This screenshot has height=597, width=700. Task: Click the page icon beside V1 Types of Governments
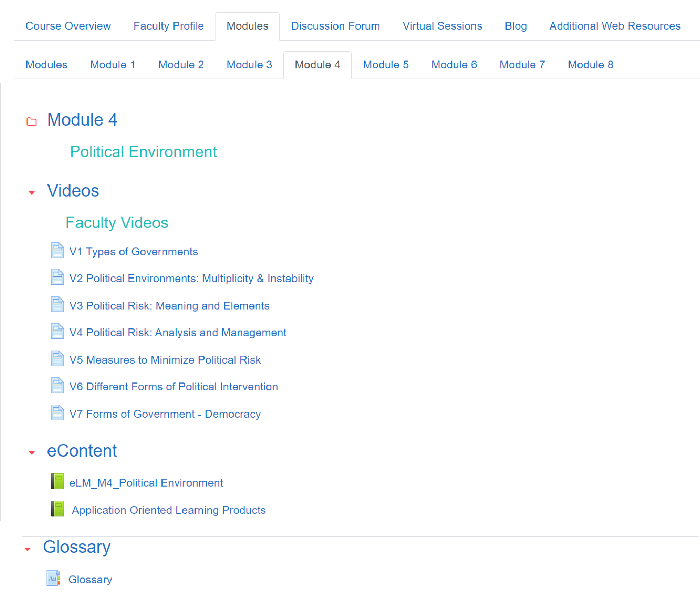(x=57, y=250)
